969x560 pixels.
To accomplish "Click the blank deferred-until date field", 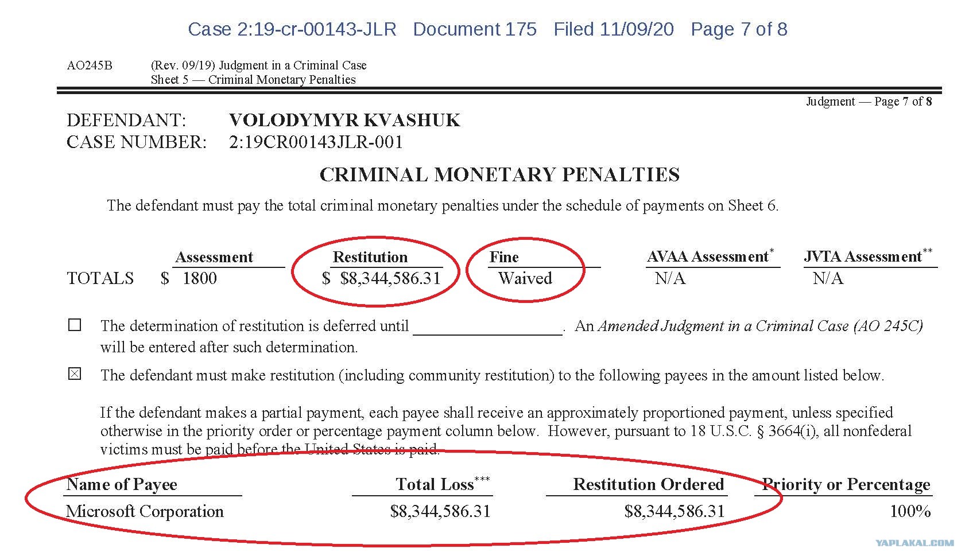I will click(488, 327).
